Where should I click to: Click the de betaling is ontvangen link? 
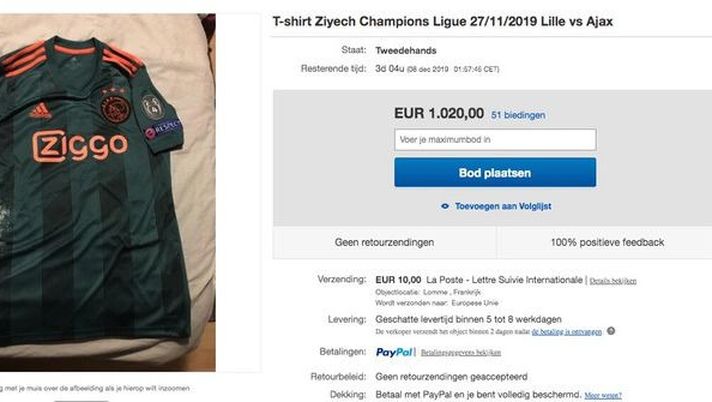tap(567, 332)
